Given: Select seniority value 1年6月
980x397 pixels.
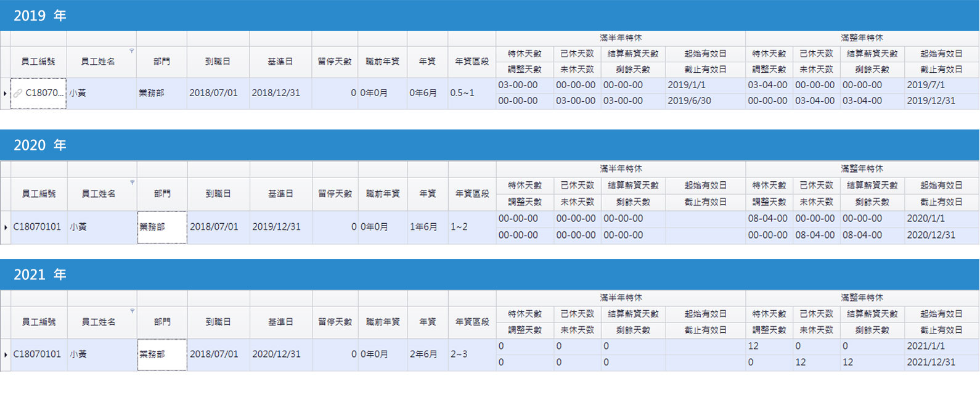Looking at the screenshot, I should click(x=428, y=227).
